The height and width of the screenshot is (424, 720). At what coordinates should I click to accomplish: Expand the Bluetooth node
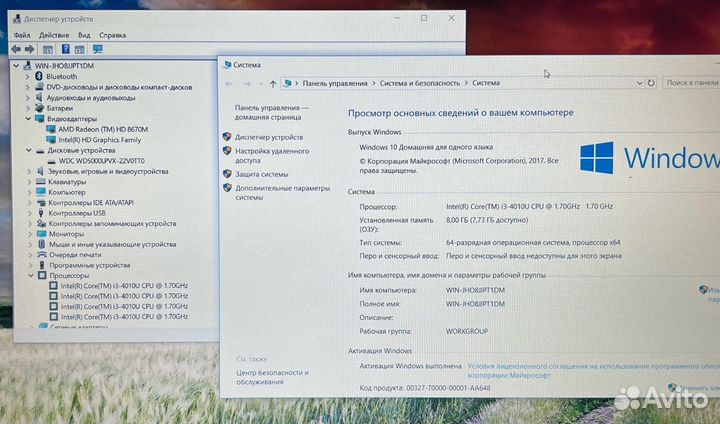click(28, 76)
